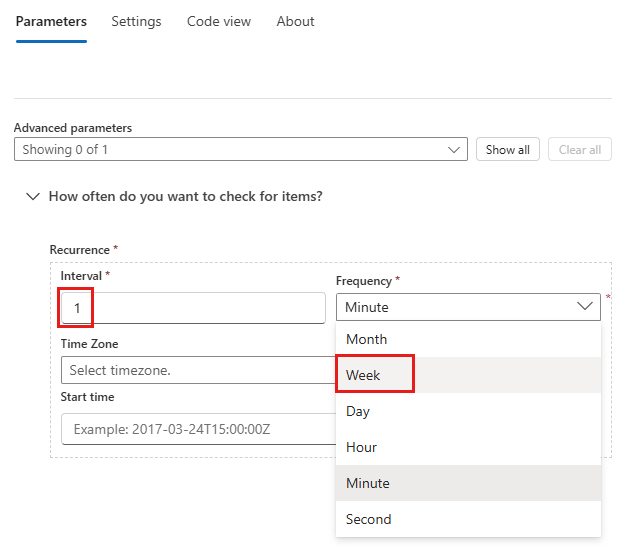The height and width of the screenshot is (554, 627).
Task: Click the Show all button
Action: pyautogui.click(x=507, y=150)
